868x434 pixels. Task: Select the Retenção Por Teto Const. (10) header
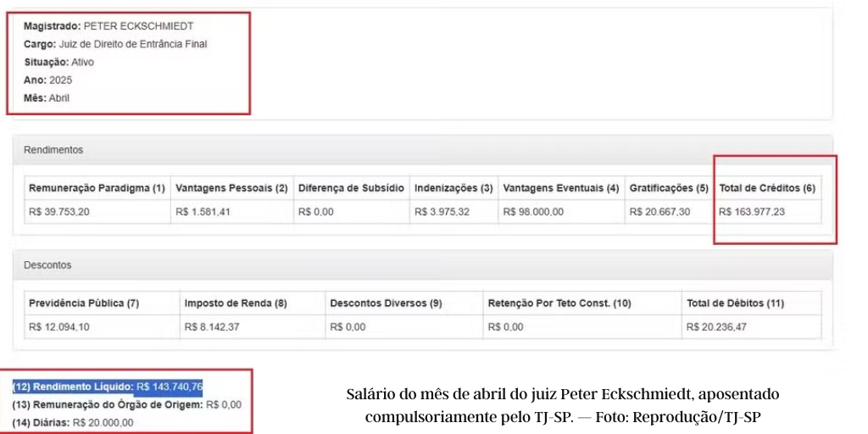pyautogui.click(x=559, y=303)
